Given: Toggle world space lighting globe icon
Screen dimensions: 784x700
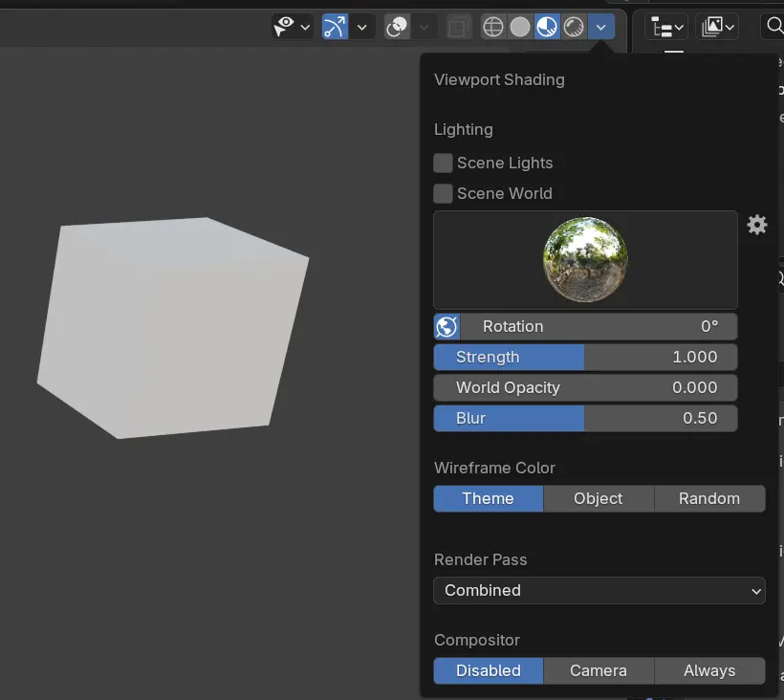Looking at the screenshot, I should [x=446, y=326].
